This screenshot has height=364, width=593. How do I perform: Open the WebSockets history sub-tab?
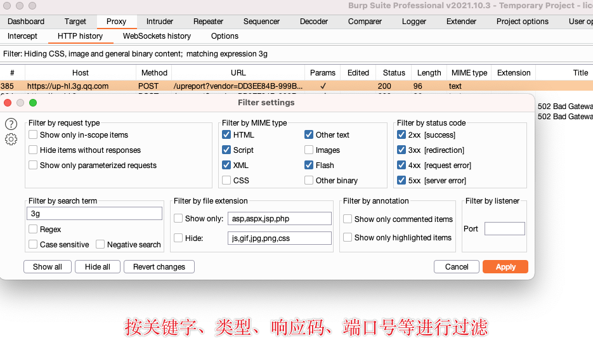(157, 36)
